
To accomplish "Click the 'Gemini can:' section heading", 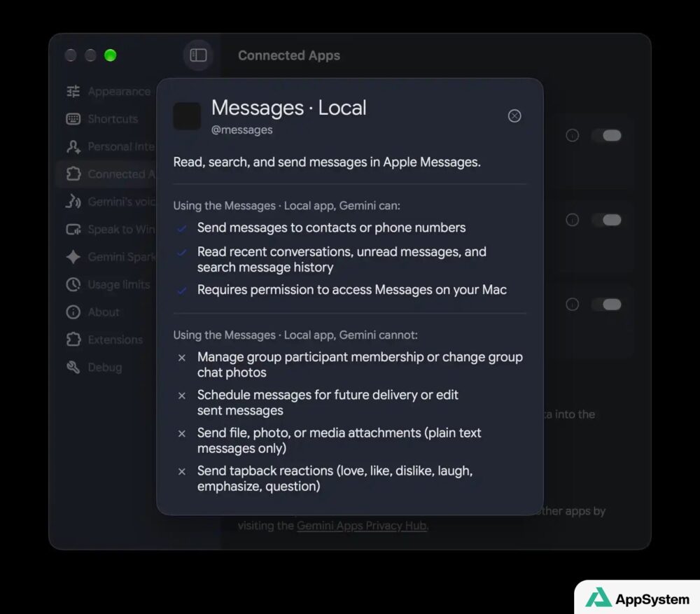I will [286, 206].
